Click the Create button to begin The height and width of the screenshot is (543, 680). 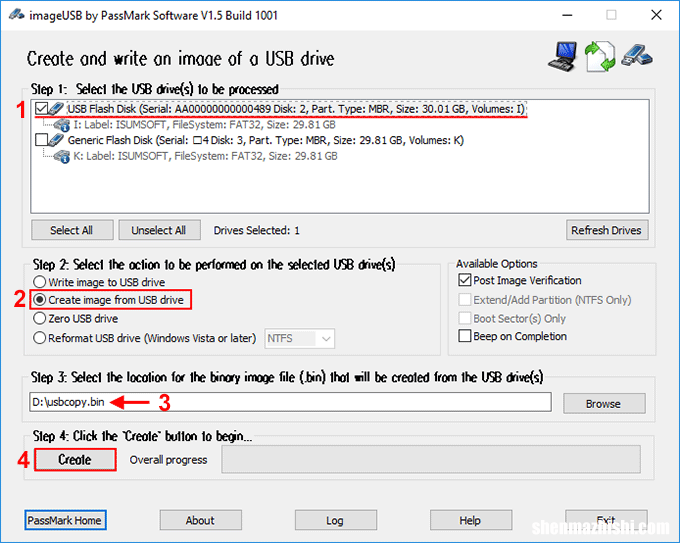click(75, 460)
